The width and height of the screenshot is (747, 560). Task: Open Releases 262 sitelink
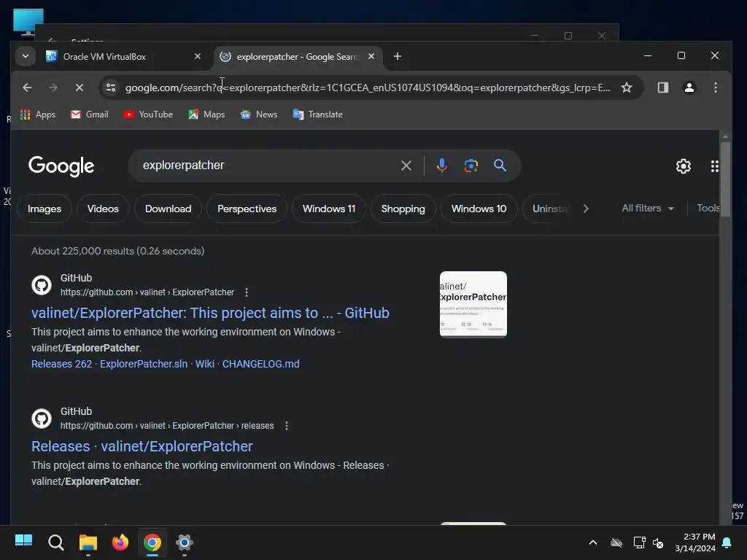(x=61, y=364)
